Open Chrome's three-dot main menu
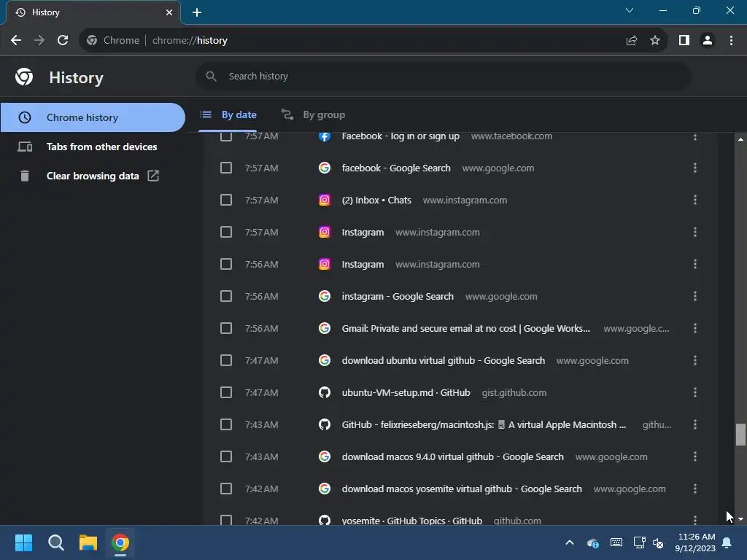Viewport: 747px width, 560px height. click(731, 41)
